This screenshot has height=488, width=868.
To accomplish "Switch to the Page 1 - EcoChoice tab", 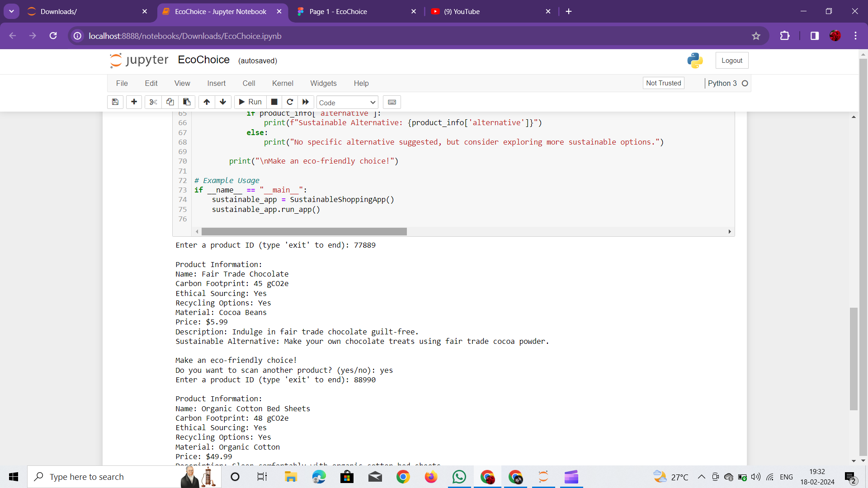I will tap(338, 12).
